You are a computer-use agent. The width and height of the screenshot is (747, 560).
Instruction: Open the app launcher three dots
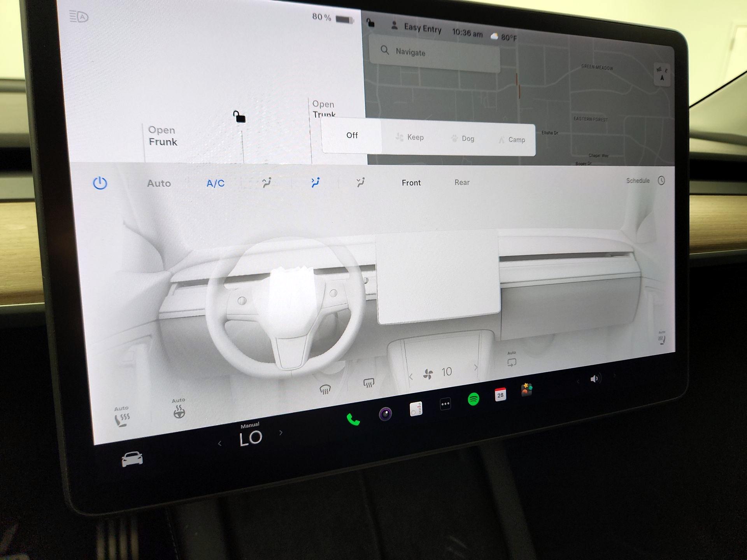(445, 404)
